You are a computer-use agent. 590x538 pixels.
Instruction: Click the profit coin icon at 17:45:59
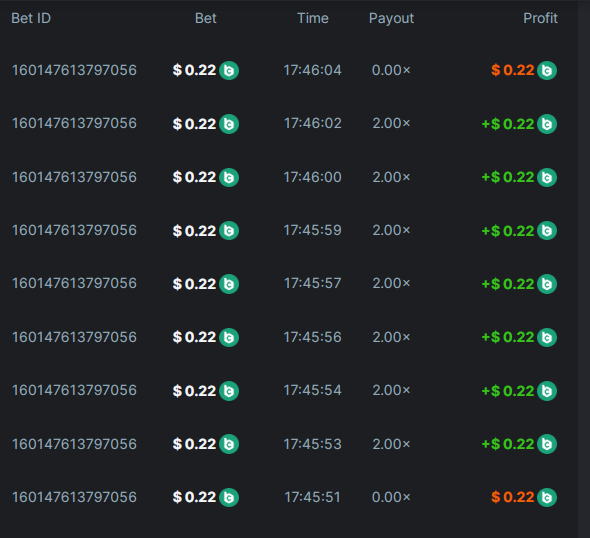pos(547,231)
